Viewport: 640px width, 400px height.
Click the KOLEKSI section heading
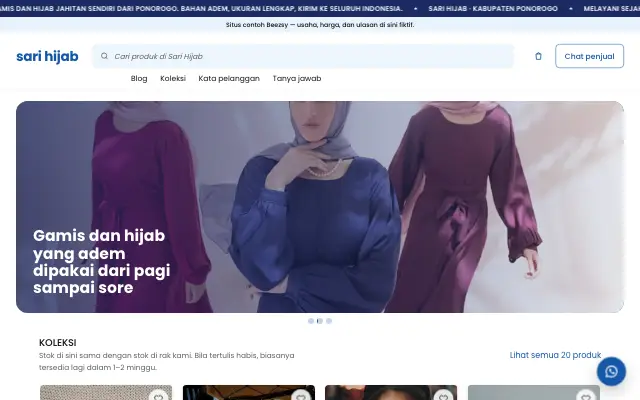(58, 343)
